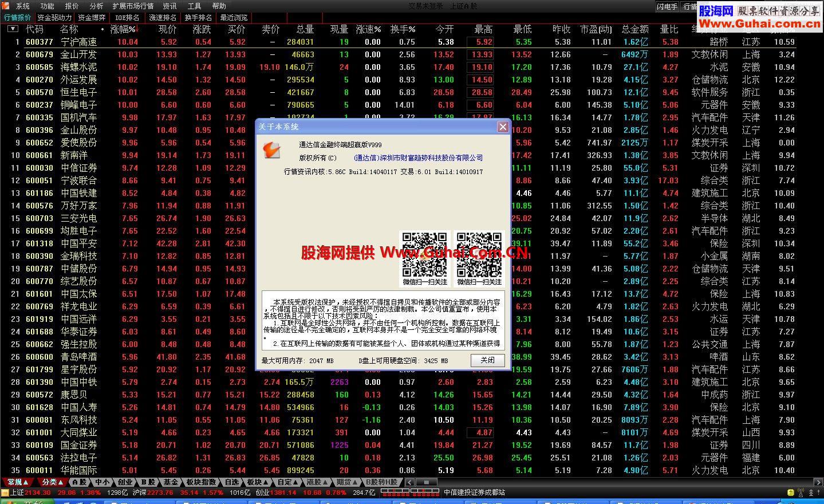Viewport: 824px width, 504px height.
Task: Select the 中小 bottom tab
Action: coord(102,482)
